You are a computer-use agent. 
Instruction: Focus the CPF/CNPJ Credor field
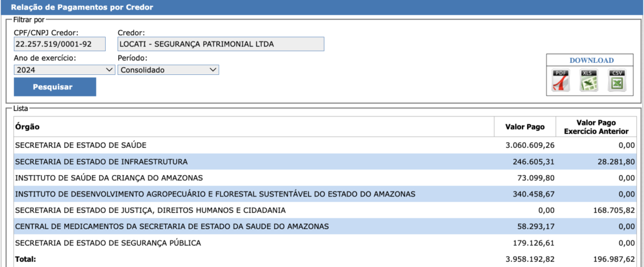pyautogui.click(x=60, y=44)
